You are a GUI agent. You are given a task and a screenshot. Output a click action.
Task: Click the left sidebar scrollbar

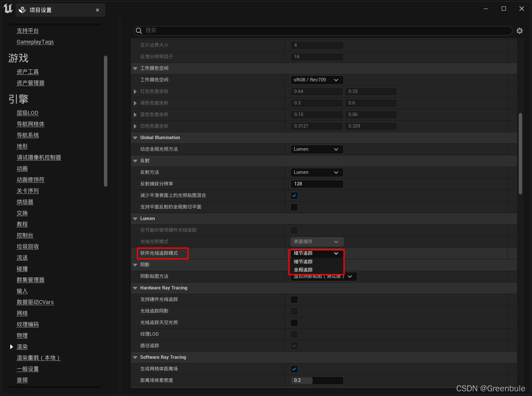[106, 121]
